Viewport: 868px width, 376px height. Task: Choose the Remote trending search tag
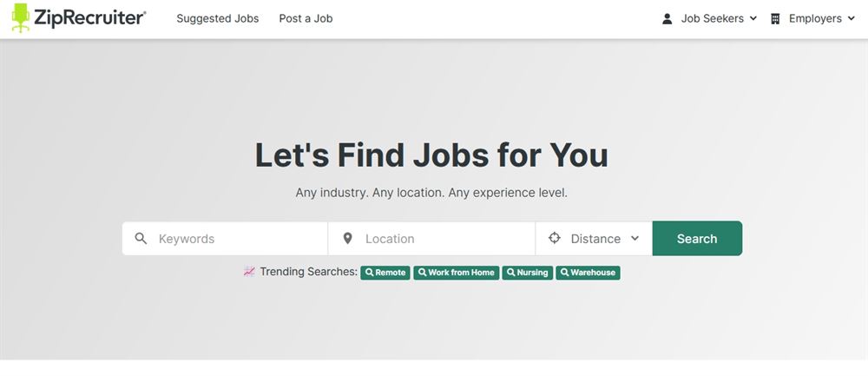385,273
